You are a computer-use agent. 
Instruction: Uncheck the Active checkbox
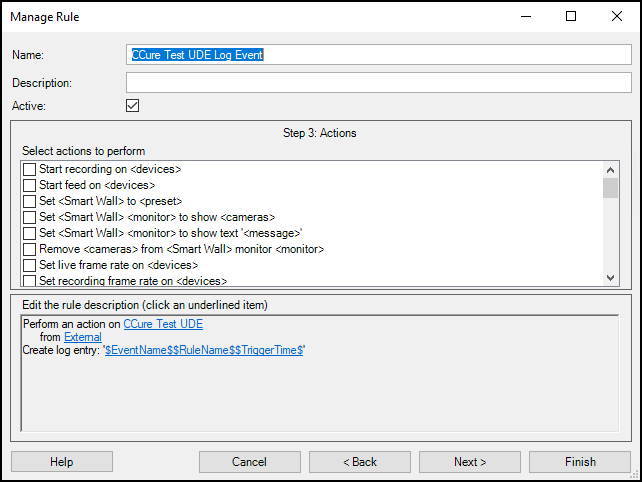(132, 105)
